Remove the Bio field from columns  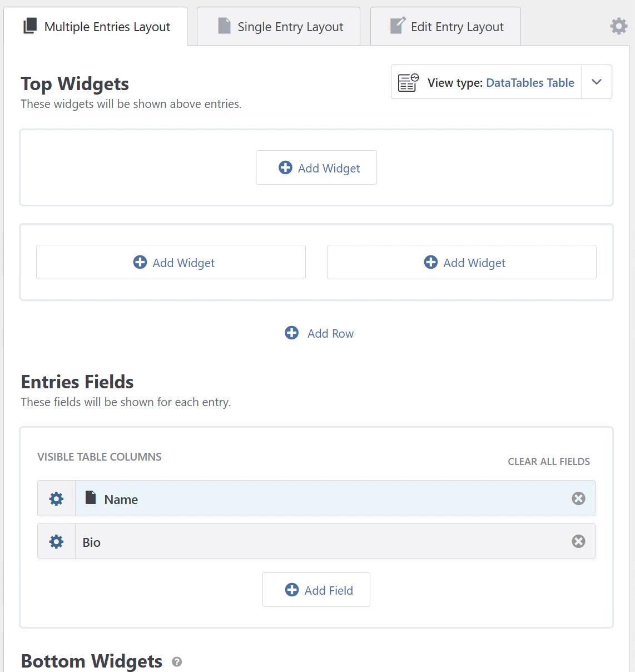click(x=578, y=541)
